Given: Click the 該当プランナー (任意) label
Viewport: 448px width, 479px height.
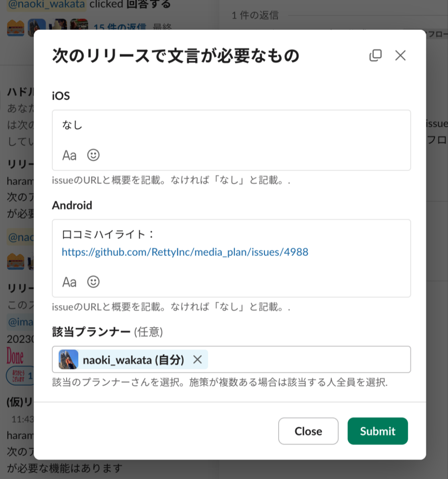Looking at the screenshot, I should click(107, 332).
